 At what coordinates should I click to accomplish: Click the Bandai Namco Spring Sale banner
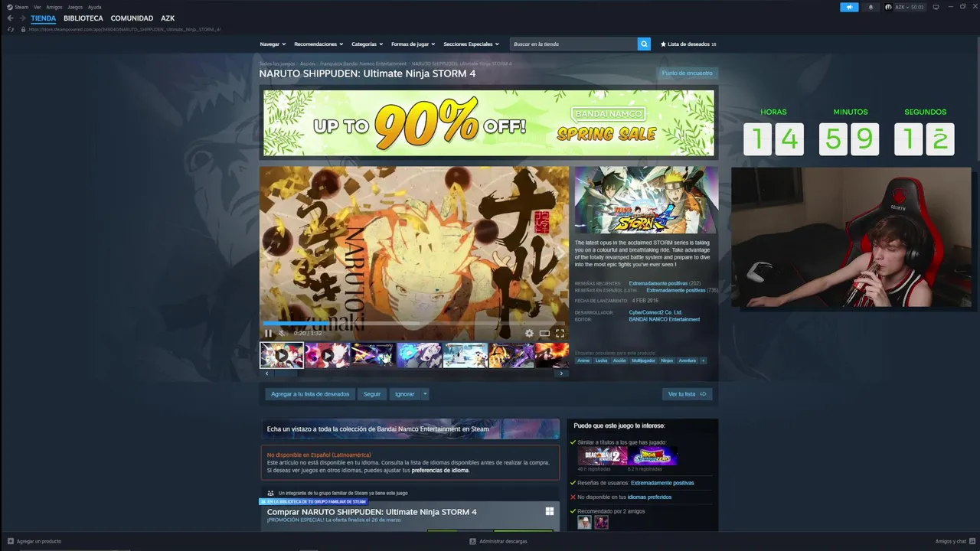coord(488,123)
